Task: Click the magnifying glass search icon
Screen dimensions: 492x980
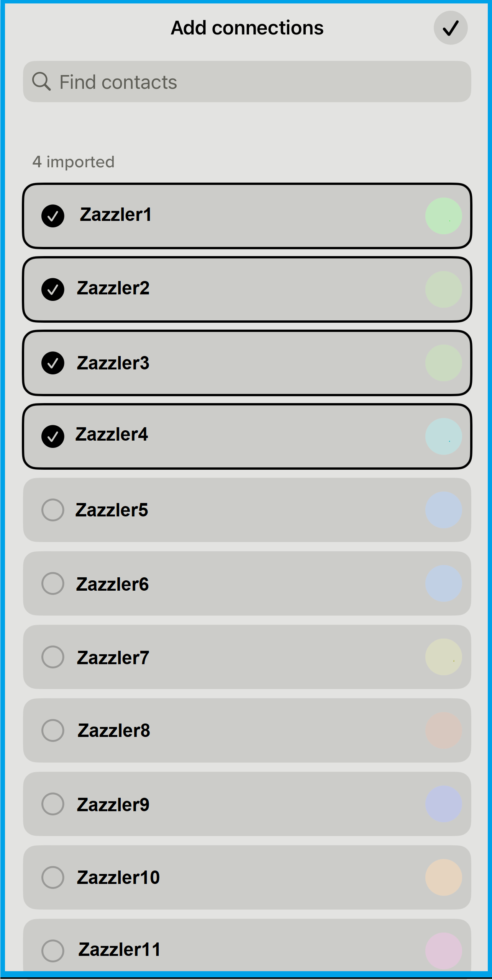Action: (x=42, y=82)
